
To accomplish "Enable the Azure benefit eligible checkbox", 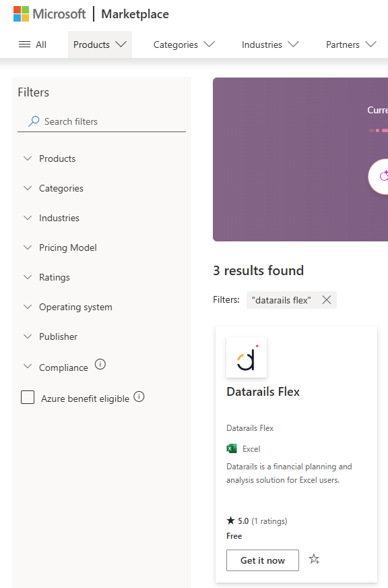I will [28, 397].
